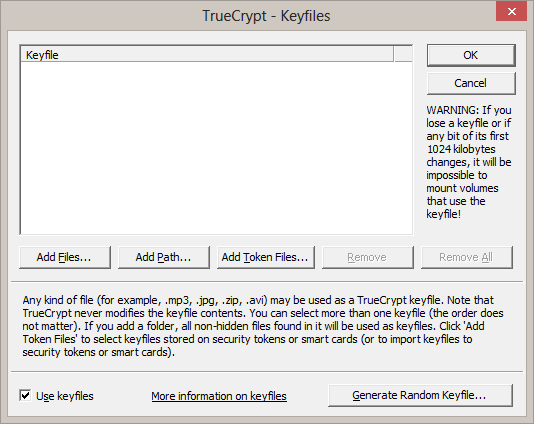Click the Keyfile column's right divider edge
The width and height of the screenshot is (534, 424).
coord(394,54)
